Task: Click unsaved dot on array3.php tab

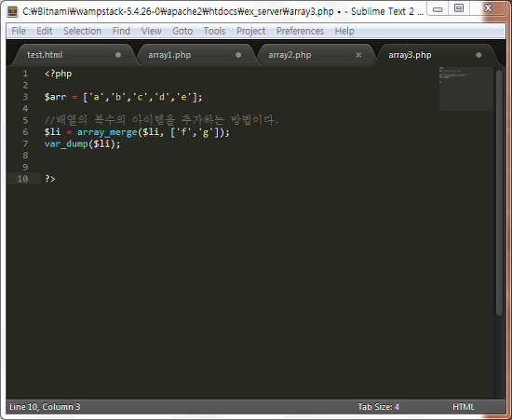Action: pyautogui.click(x=478, y=55)
